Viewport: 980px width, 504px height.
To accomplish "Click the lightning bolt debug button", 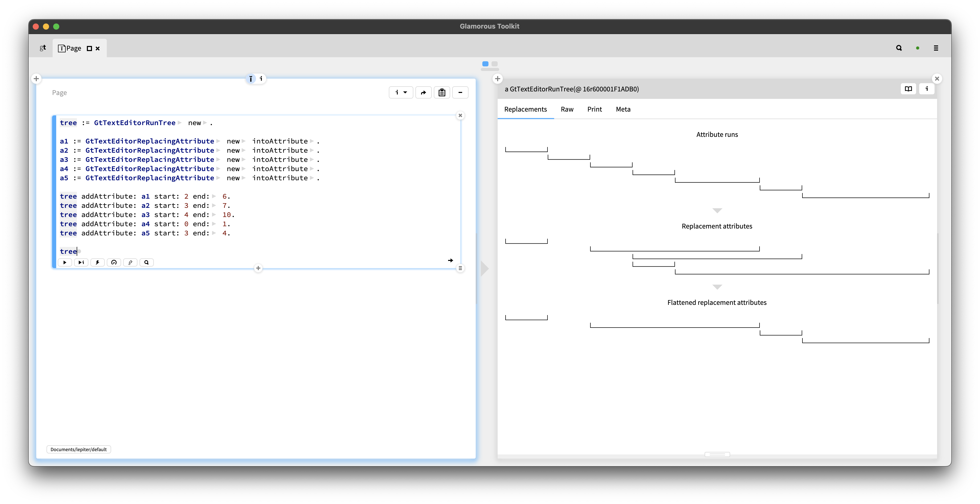I will (x=97, y=262).
